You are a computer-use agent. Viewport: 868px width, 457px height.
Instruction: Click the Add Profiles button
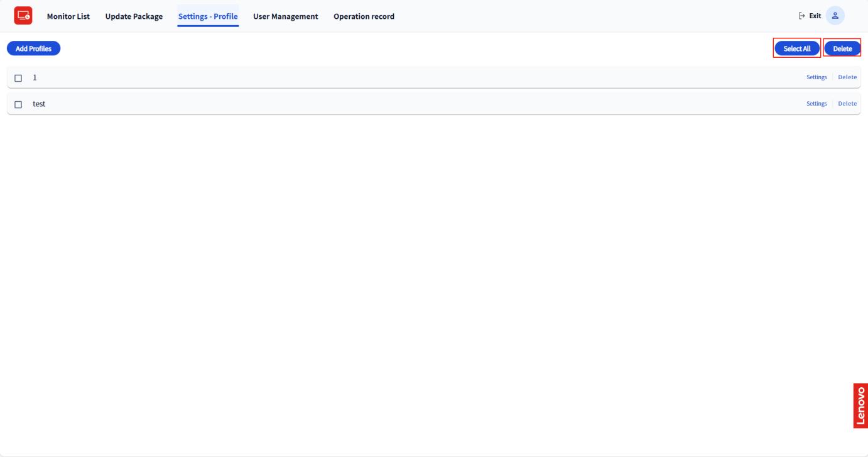33,48
